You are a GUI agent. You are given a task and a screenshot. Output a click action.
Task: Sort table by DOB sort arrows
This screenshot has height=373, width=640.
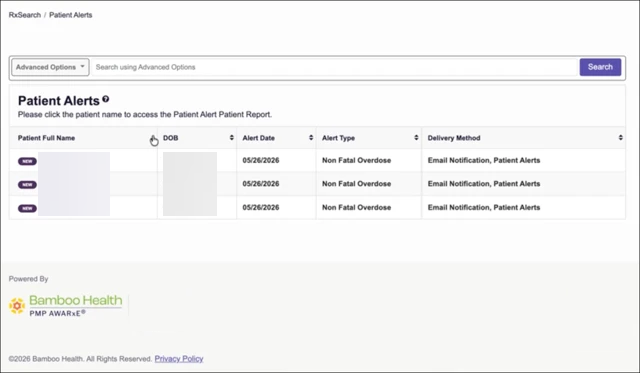tap(231, 138)
